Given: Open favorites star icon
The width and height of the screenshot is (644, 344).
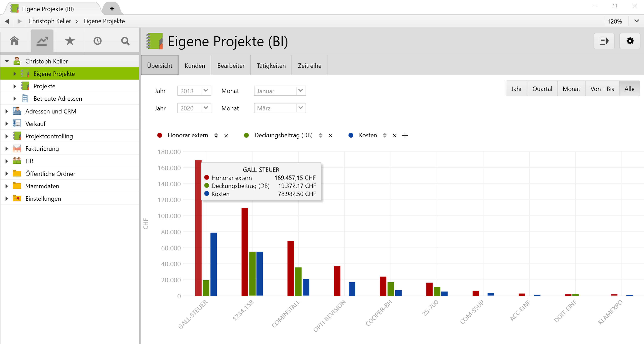Looking at the screenshot, I should [x=70, y=41].
